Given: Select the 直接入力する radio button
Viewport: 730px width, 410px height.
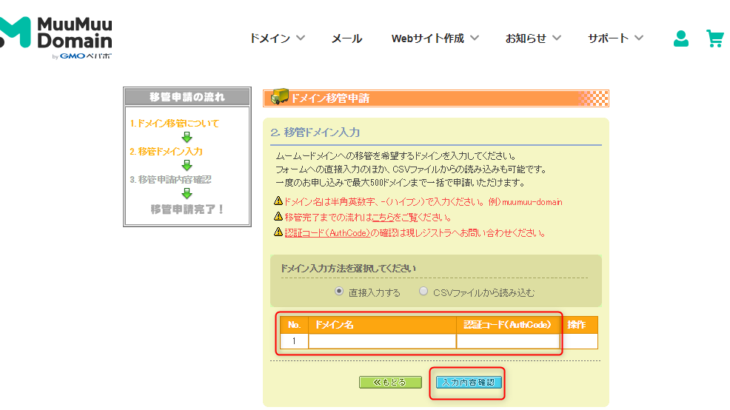Looking at the screenshot, I should point(340,292).
